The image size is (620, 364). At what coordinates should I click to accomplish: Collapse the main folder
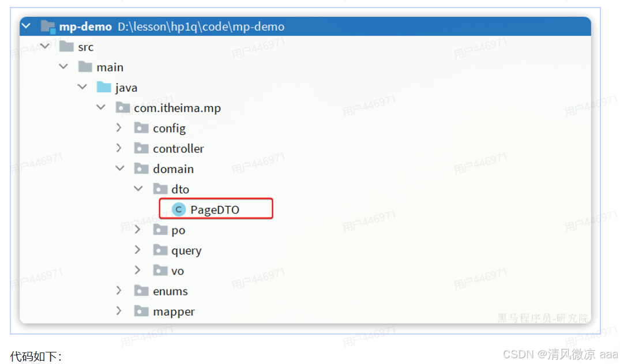coord(63,66)
